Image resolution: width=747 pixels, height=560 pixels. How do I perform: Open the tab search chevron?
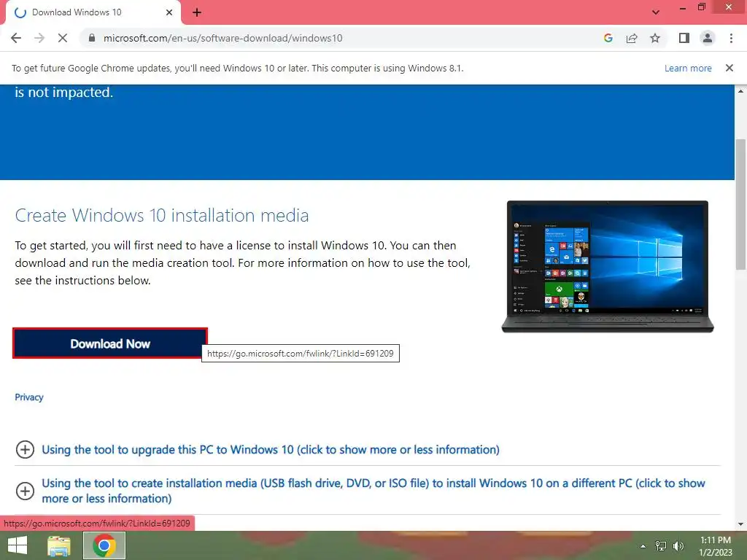656,12
